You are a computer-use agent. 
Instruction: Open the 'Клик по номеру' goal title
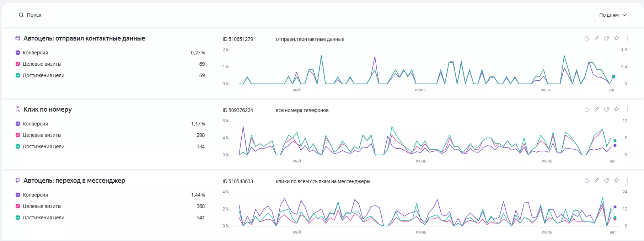click(x=48, y=109)
